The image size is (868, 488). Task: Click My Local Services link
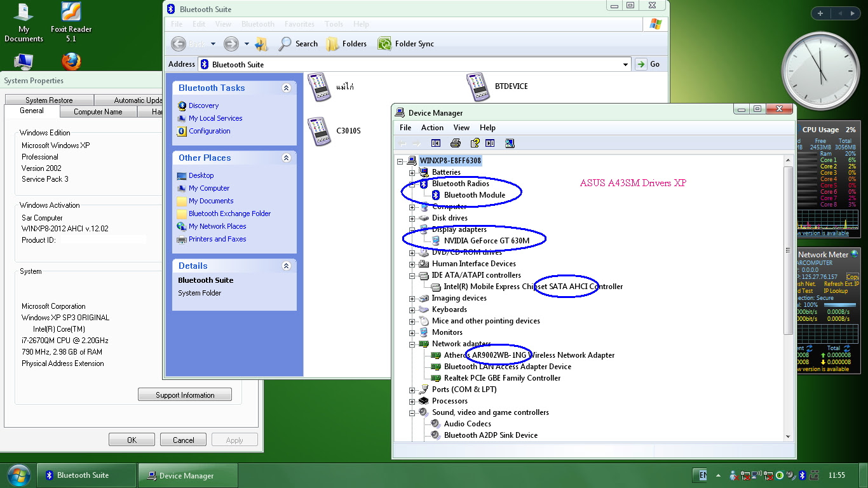coord(215,118)
